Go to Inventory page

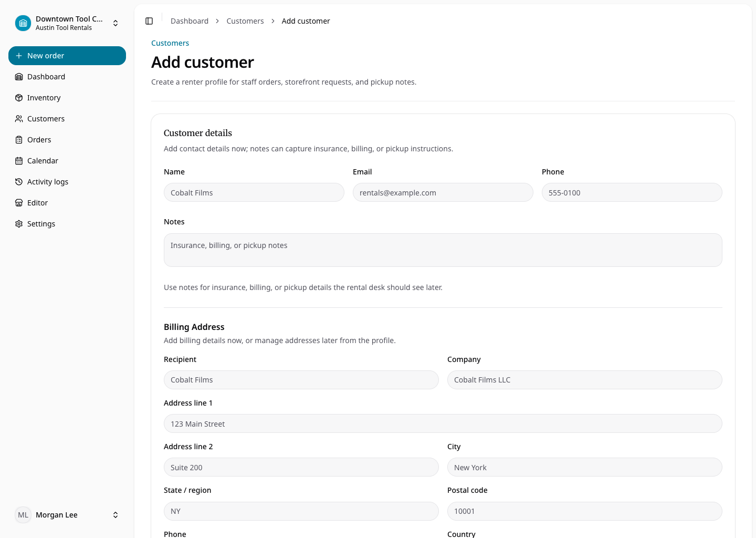[67, 98]
